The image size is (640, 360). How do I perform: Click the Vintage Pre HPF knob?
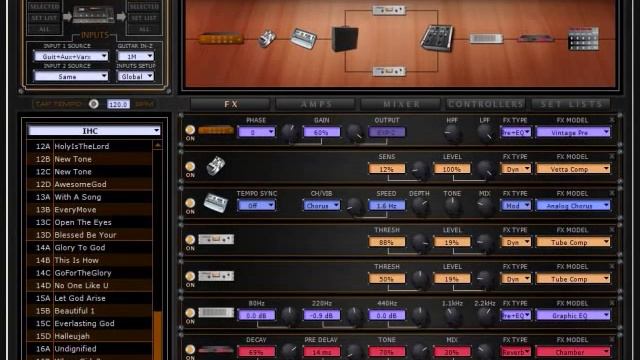452,133
